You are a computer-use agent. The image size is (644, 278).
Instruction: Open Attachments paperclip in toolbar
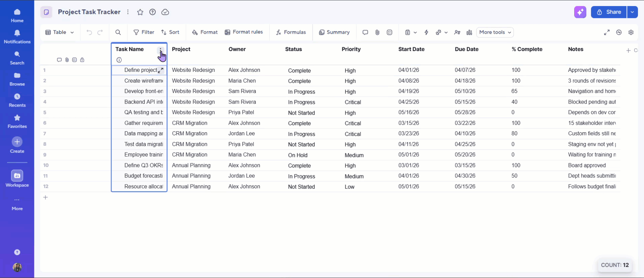pyautogui.click(x=377, y=32)
